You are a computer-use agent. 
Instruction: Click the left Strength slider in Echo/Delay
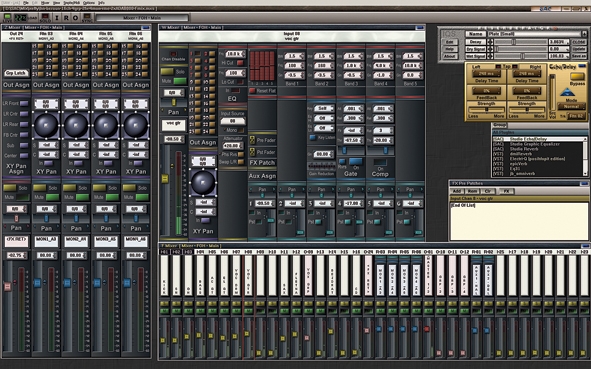(487, 110)
